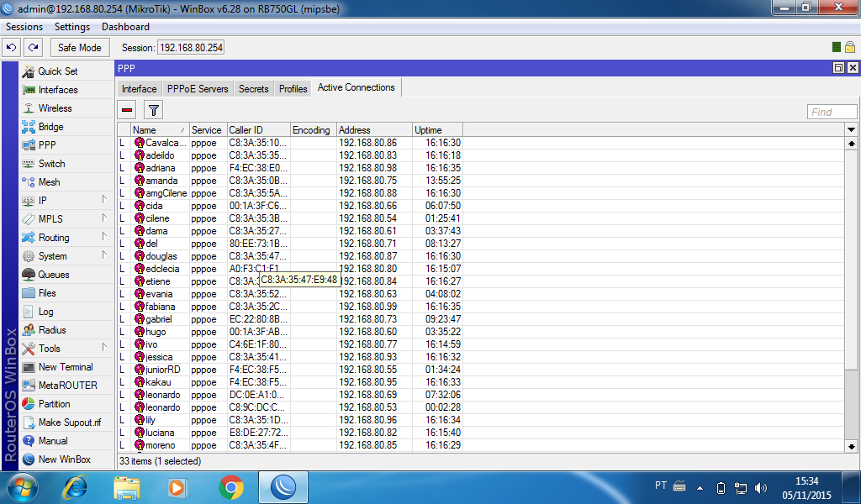Expand the System submenu
This screenshot has width=861, height=504.
tap(103, 255)
